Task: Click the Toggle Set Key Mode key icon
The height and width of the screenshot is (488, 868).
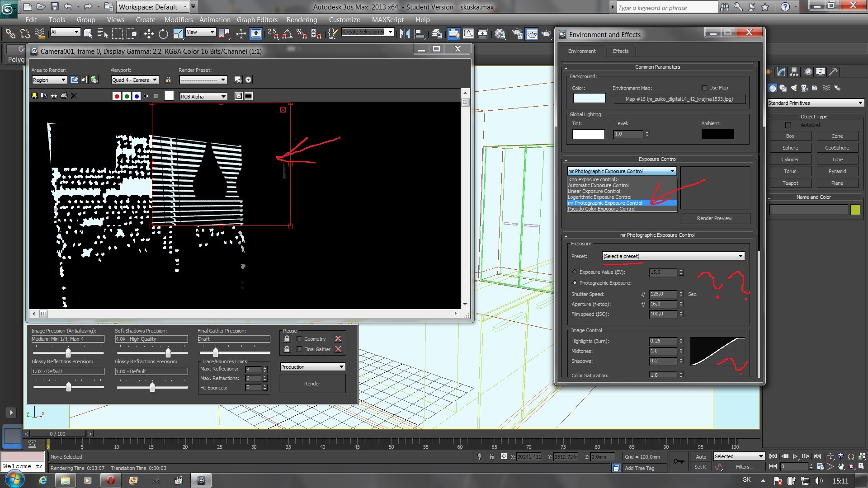Action: point(679,461)
